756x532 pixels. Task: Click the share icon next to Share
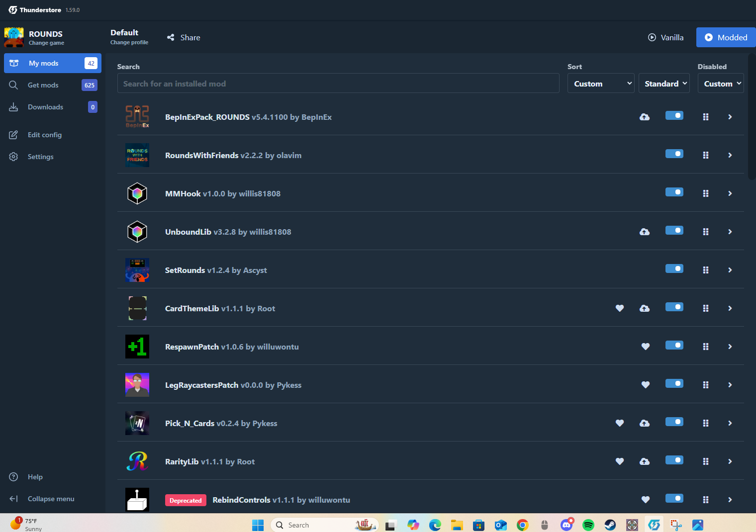pyautogui.click(x=171, y=37)
